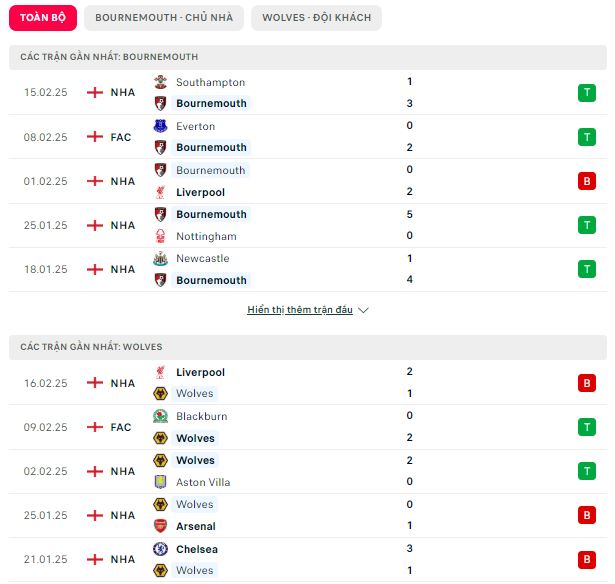615x584 pixels.
Task: Open the Liverpool team link in Wolves section
Action: click(x=200, y=372)
